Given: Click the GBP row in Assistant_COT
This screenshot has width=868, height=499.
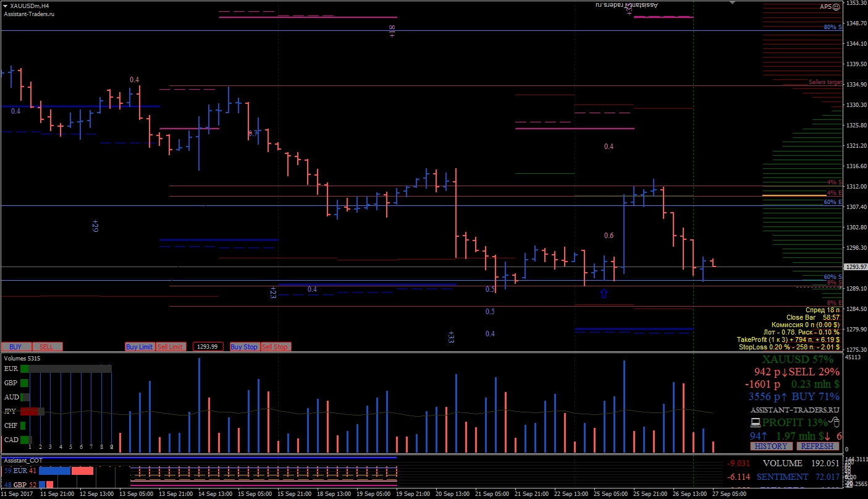Looking at the screenshot, I should (29, 485).
